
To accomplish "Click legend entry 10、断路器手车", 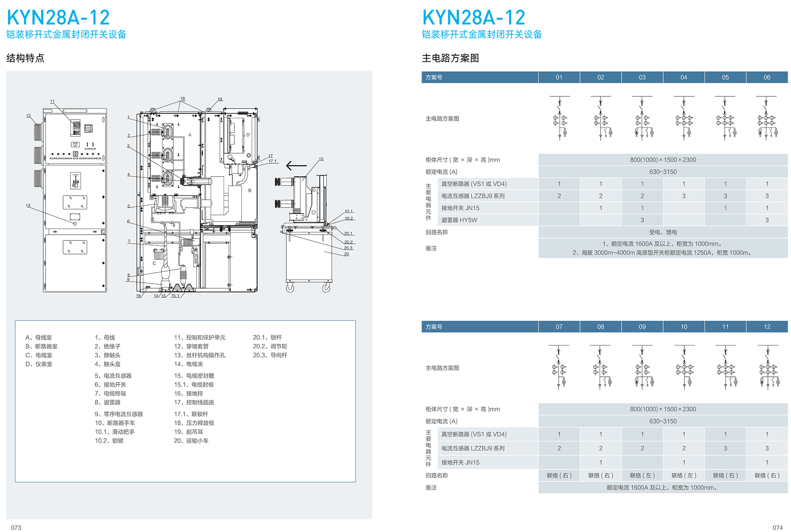I will 115,423.
